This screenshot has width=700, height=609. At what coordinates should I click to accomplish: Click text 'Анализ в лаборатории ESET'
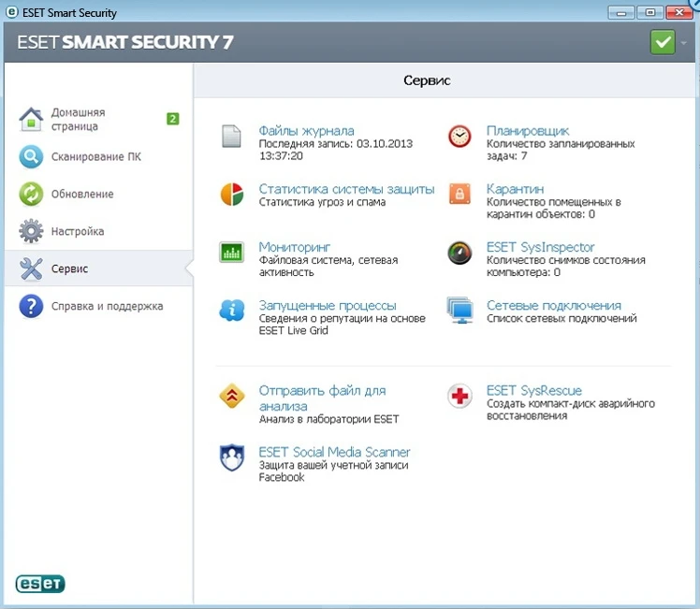328,419
